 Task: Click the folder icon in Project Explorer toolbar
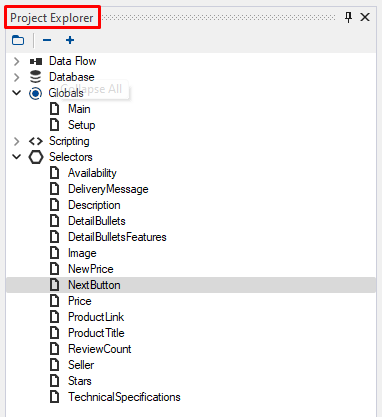pyautogui.click(x=18, y=40)
